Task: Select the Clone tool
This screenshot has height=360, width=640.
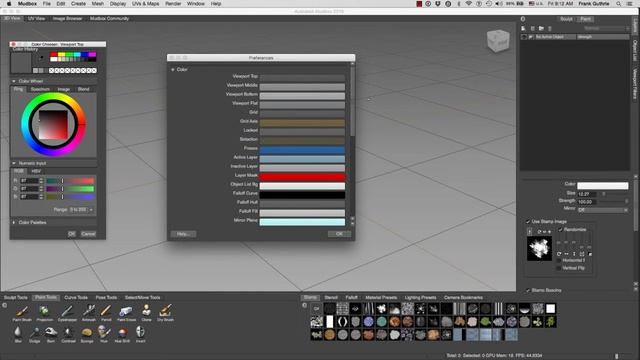Action: 146,312
